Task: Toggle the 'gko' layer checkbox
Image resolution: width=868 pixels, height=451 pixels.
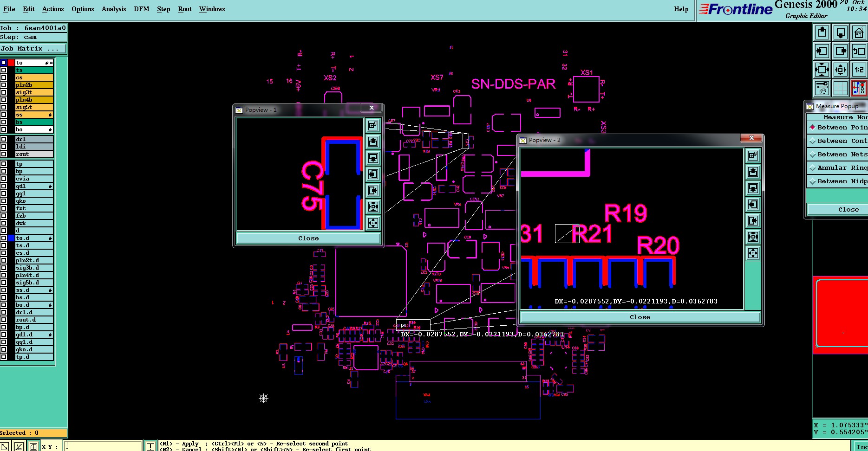Action: pos(4,201)
